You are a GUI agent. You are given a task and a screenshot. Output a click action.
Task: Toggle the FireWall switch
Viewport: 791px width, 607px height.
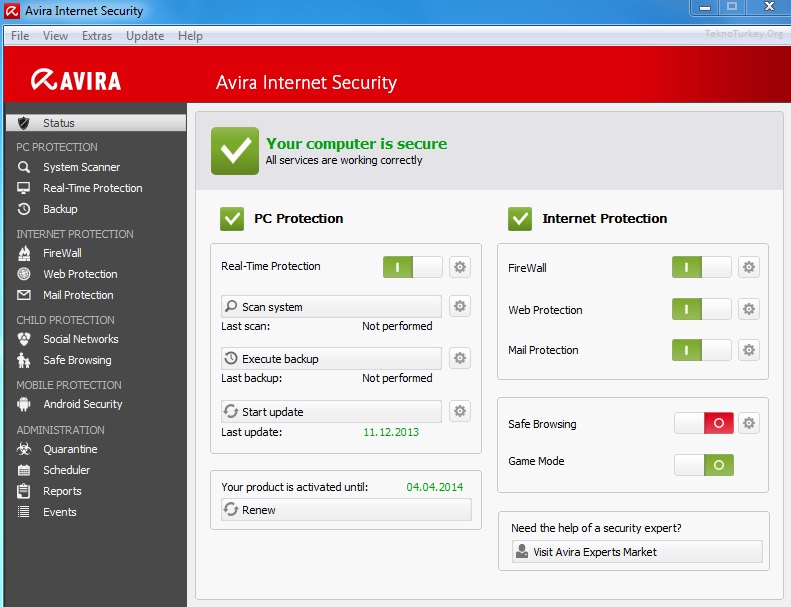point(702,267)
